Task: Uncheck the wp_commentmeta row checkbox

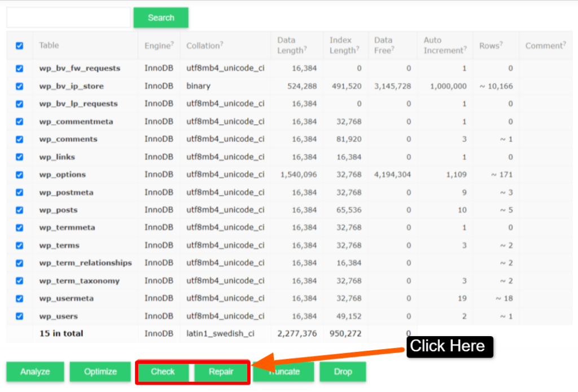Action: pos(20,122)
